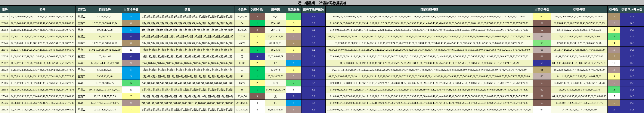Screen dimensions: 644x113
Task: Click cold numbers cell 29,35,36,40,48
Action: [x=105, y=76]
